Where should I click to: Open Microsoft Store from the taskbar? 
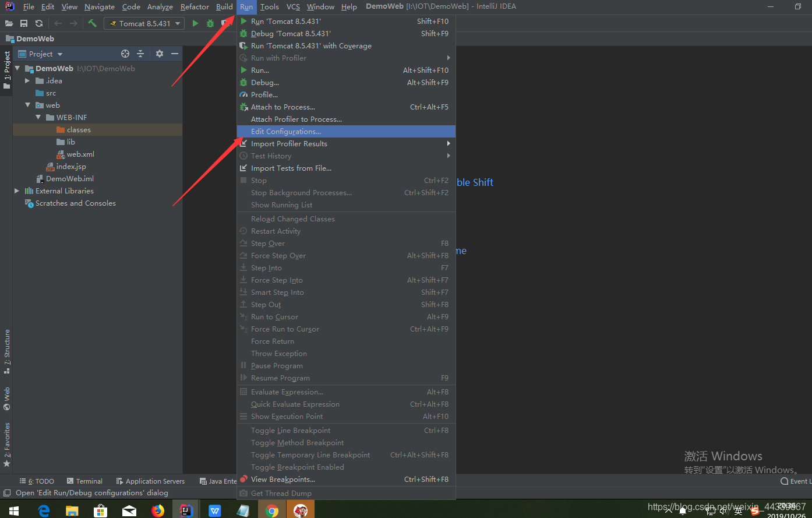pyautogui.click(x=100, y=511)
